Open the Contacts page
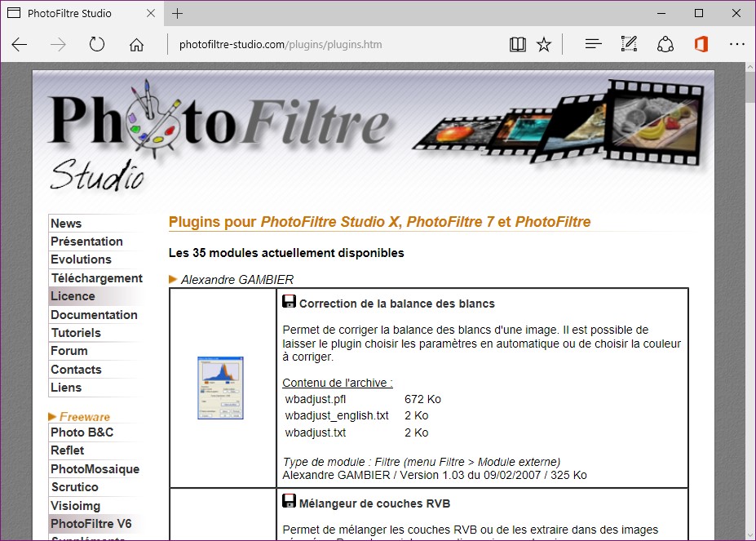The height and width of the screenshot is (541, 756). tap(76, 369)
